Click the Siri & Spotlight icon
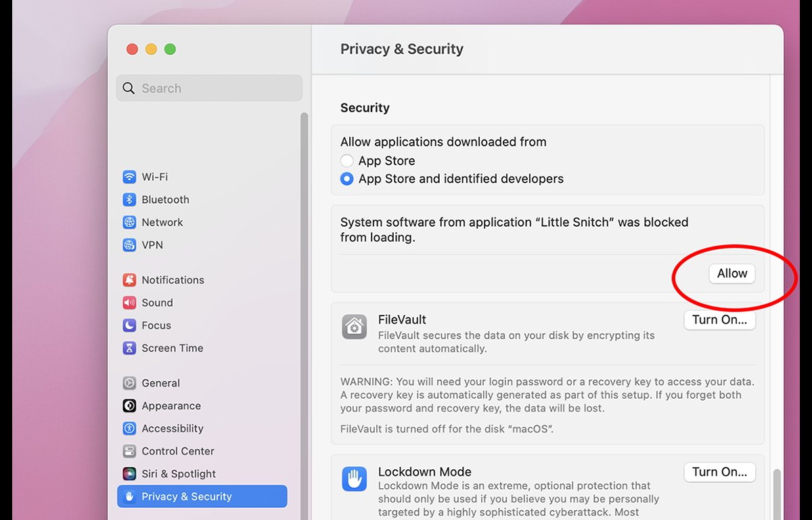This screenshot has height=520, width=812. [129, 474]
